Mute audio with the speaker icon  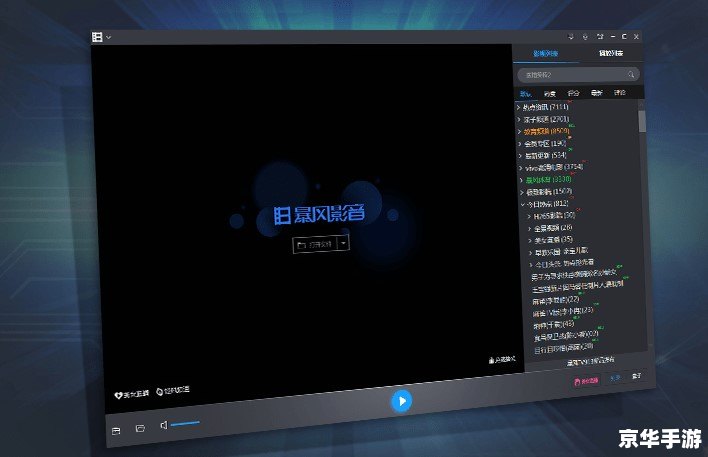(x=163, y=425)
